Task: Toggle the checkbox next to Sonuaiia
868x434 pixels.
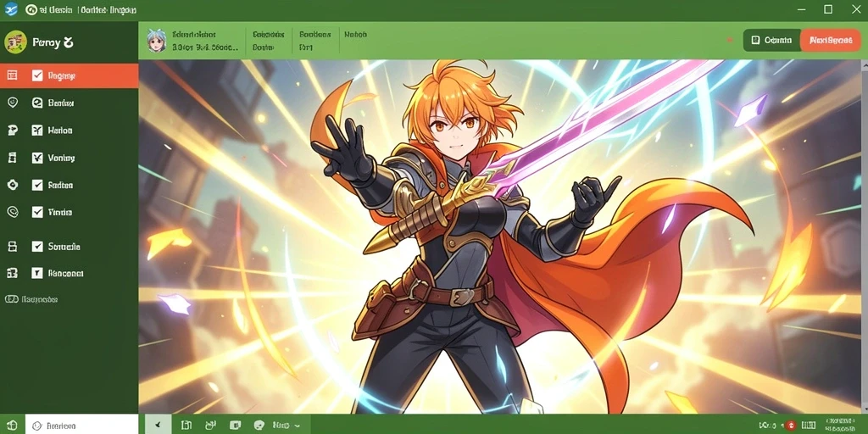Action: (x=37, y=247)
